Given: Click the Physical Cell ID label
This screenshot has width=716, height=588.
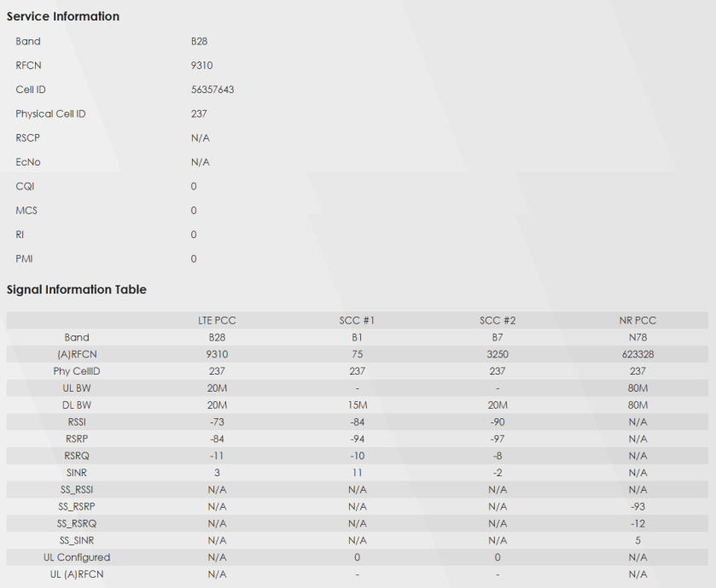Looking at the screenshot, I should (50, 114).
